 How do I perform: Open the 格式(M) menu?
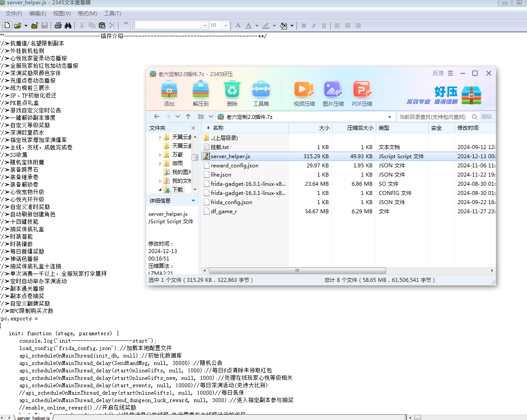(87, 14)
